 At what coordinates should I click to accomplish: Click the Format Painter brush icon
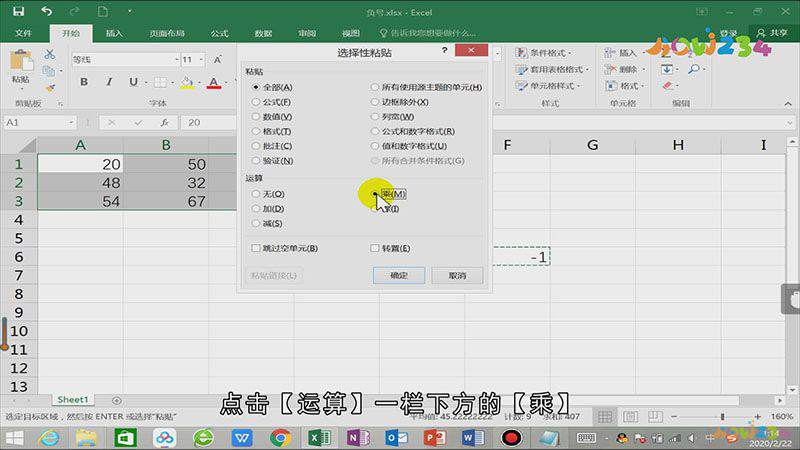(49, 88)
